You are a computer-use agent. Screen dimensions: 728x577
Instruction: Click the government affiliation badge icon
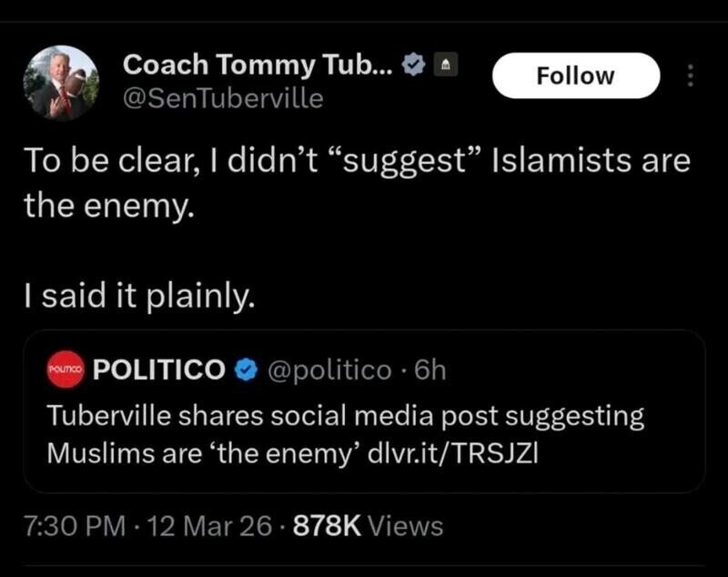tap(448, 66)
